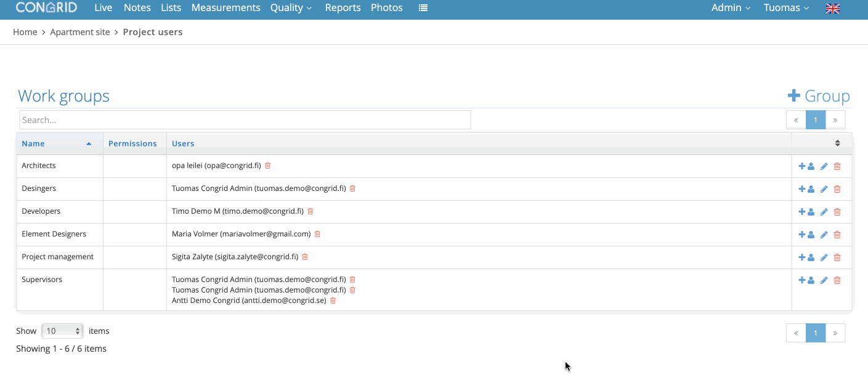The width and height of the screenshot is (868, 388).
Task: Delete the Architects group
Action: tap(837, 166)
